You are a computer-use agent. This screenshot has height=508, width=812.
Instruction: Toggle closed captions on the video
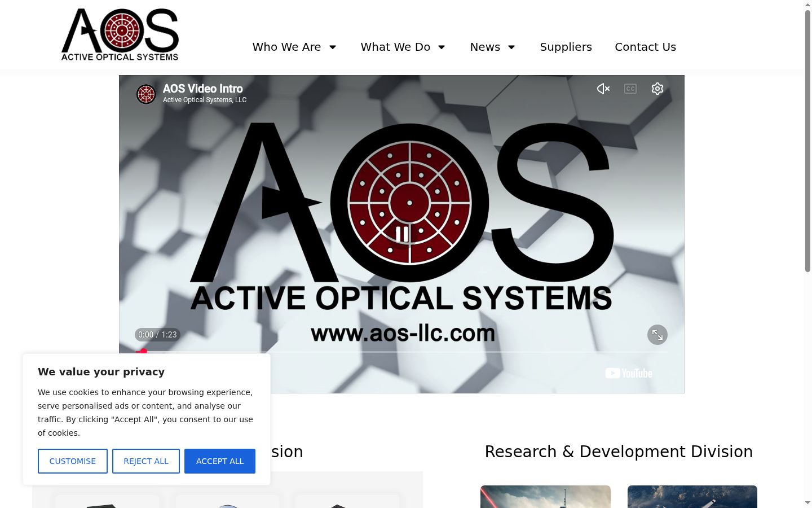coord(630,89)
